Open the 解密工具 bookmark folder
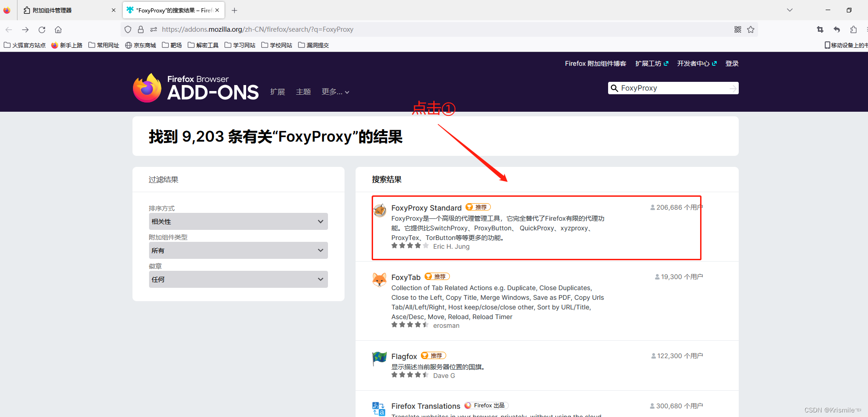Viewport: 868px width, 417px height. 203,45
